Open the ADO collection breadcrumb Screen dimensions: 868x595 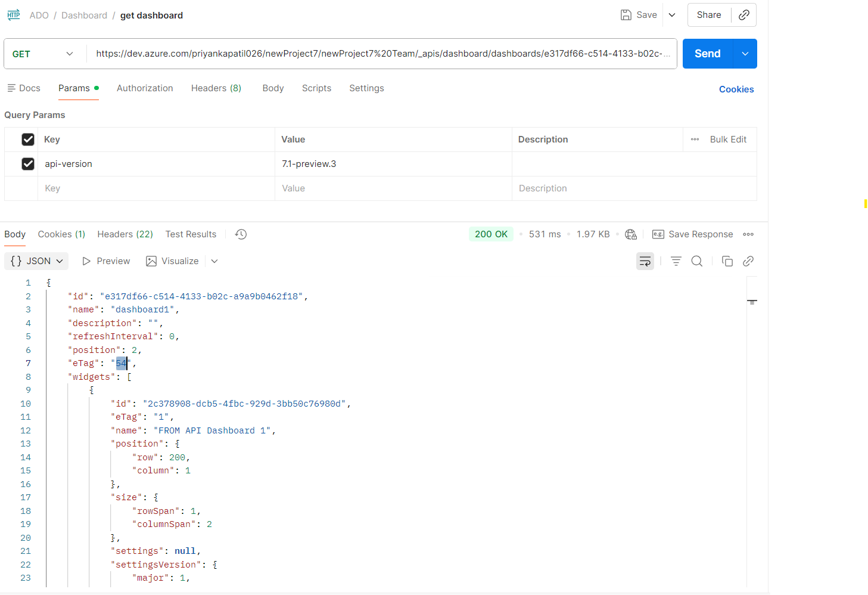39,16
